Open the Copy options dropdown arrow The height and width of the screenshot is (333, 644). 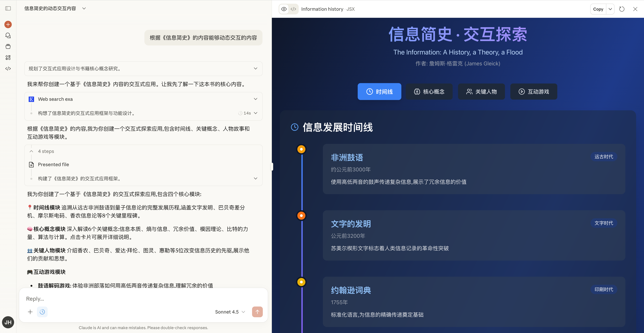point(610,9)
